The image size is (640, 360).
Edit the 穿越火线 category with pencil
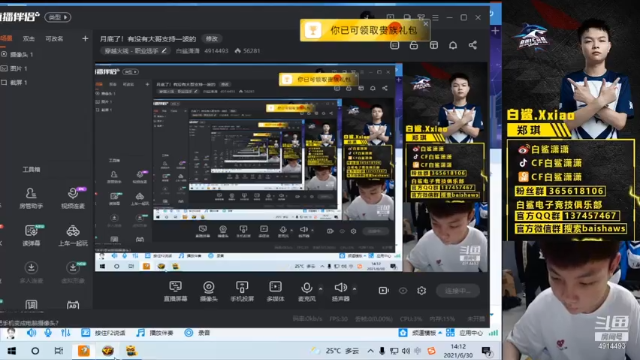click(x=164, y=51)
